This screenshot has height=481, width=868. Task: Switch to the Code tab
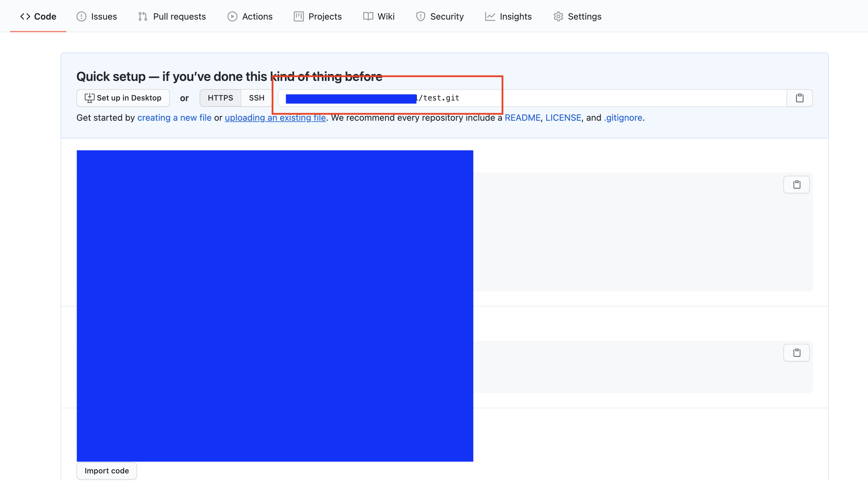pos(38,16)
